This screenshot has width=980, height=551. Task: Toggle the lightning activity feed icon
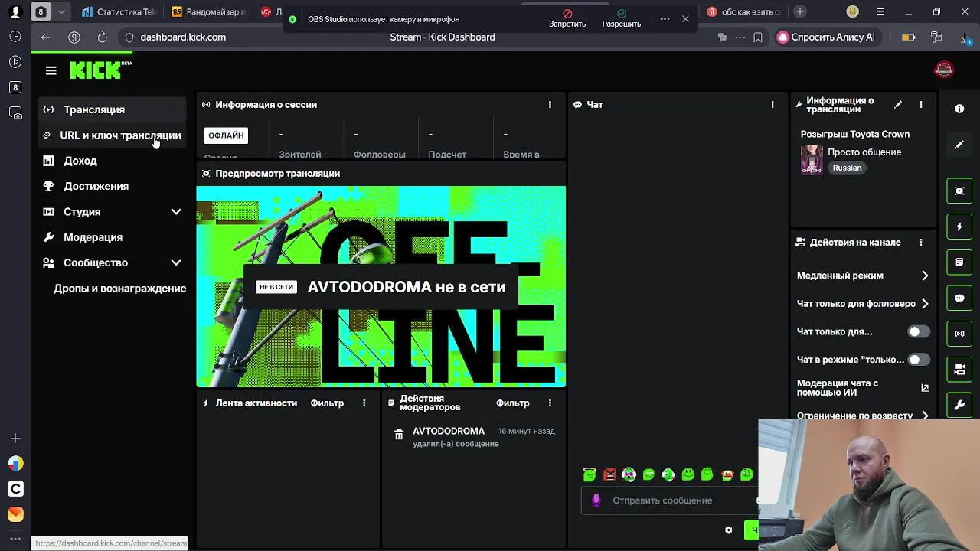click(x=959, y=227)
